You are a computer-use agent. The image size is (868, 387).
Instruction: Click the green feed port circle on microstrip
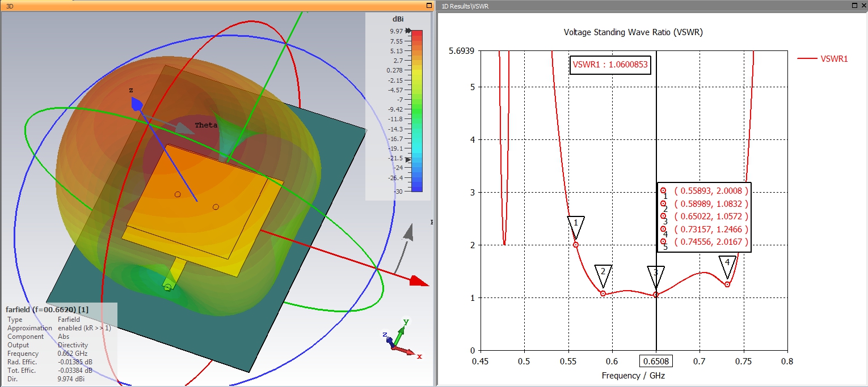click(167, 288)
